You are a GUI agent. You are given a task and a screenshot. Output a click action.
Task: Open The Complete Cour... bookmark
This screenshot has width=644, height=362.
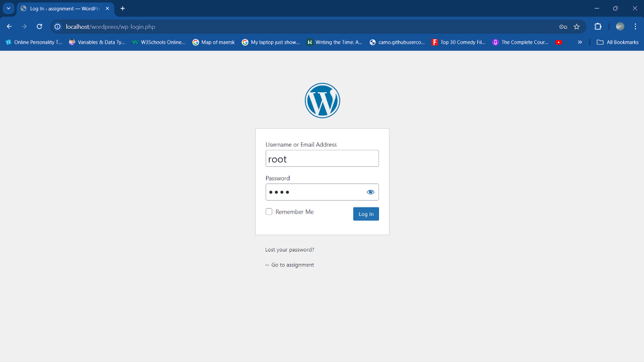pyautogui.click(x=520, y=42)
